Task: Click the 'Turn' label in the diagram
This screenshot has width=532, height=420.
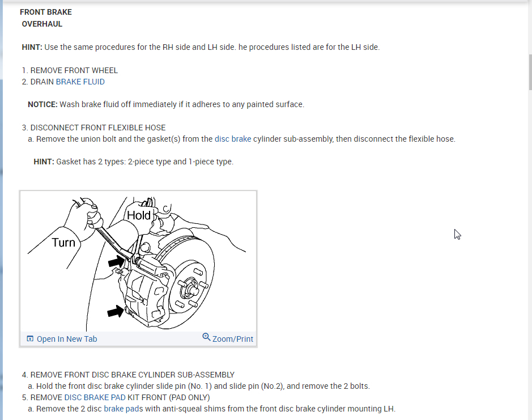Action: pyautogui.click(x=63, y=243)
